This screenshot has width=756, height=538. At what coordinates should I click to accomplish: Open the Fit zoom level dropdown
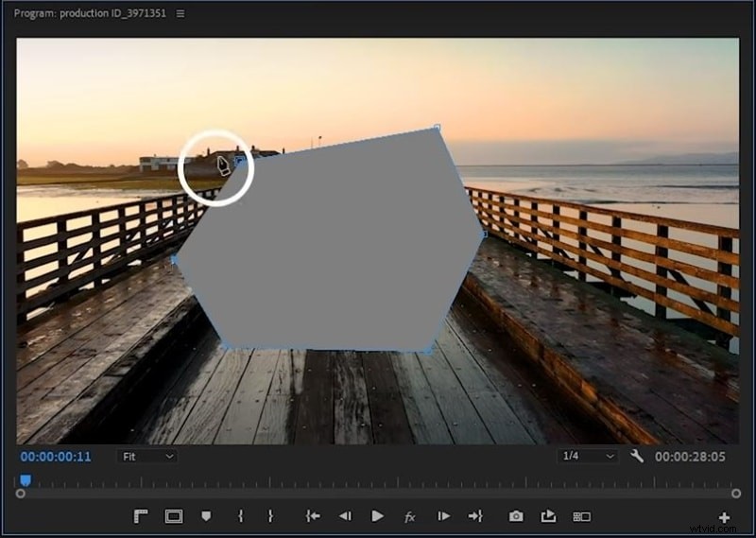point(147,457)
